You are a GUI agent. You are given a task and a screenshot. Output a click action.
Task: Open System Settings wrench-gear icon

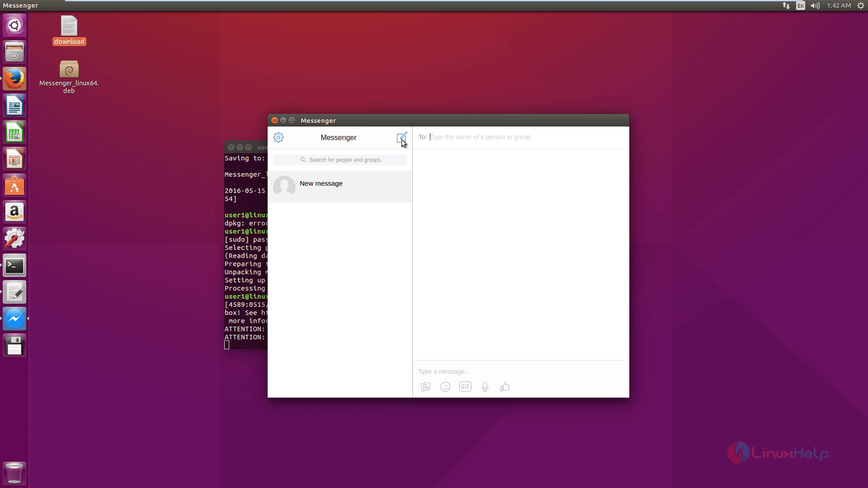point(14,239)
